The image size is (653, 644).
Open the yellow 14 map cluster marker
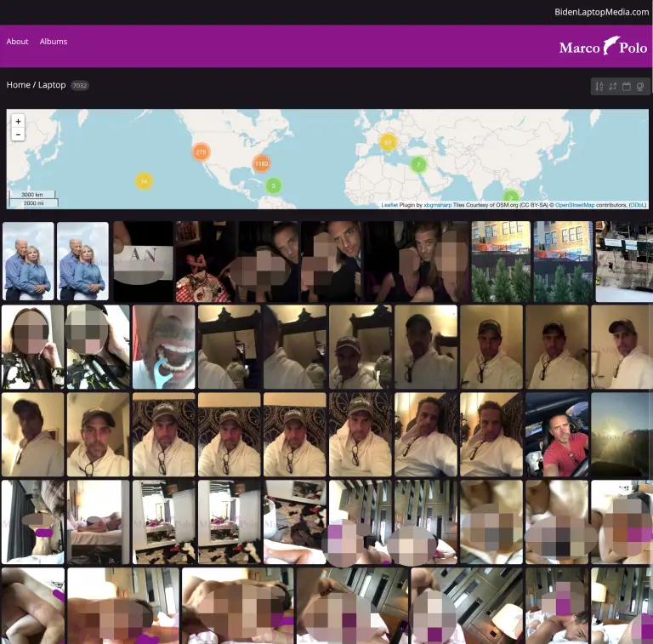point(144,181)
